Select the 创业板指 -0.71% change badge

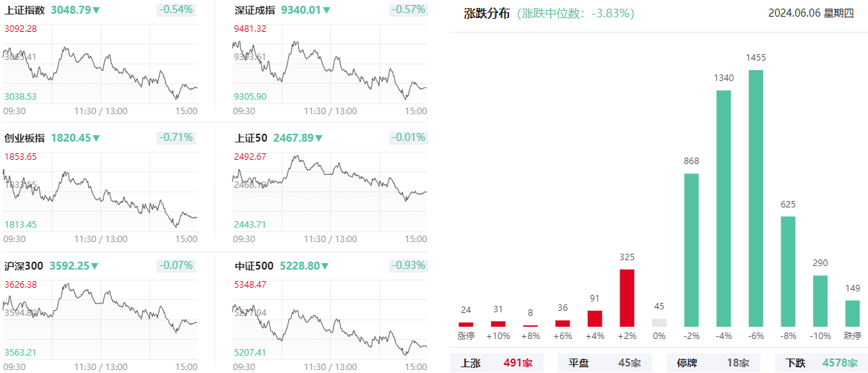pyautogui.click(x=177, y=137)
